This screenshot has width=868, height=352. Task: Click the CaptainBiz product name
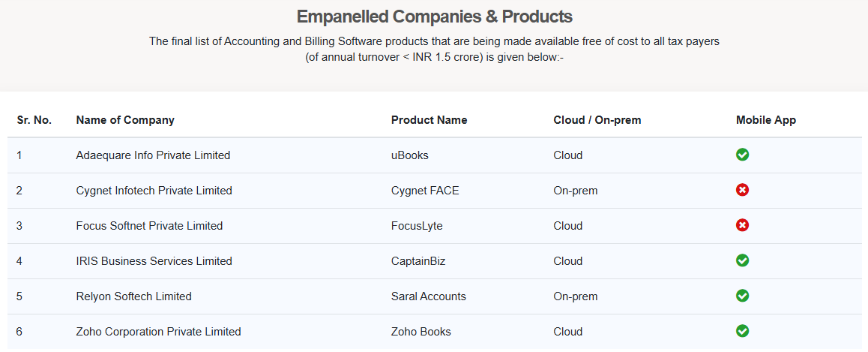click(x=418, y=261)
